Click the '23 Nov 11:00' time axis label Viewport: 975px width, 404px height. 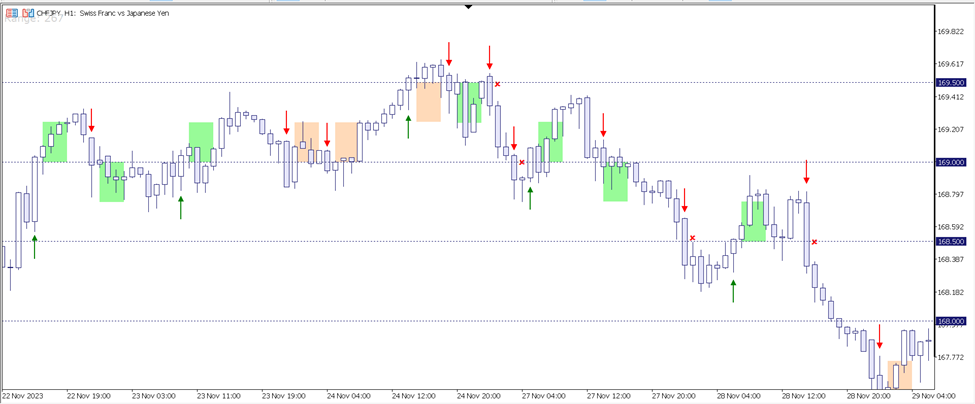[x=219, y=395]
